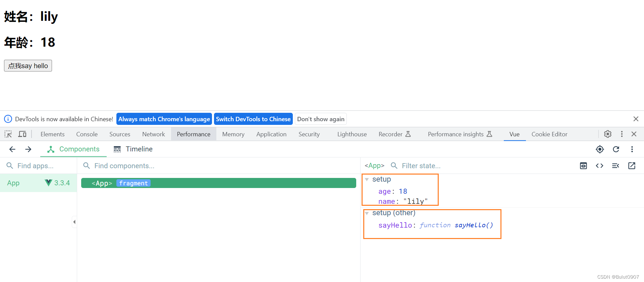Switch to the Timeline tab
Viewport: 644px width, 282px height.
click(x=133, y=149)
